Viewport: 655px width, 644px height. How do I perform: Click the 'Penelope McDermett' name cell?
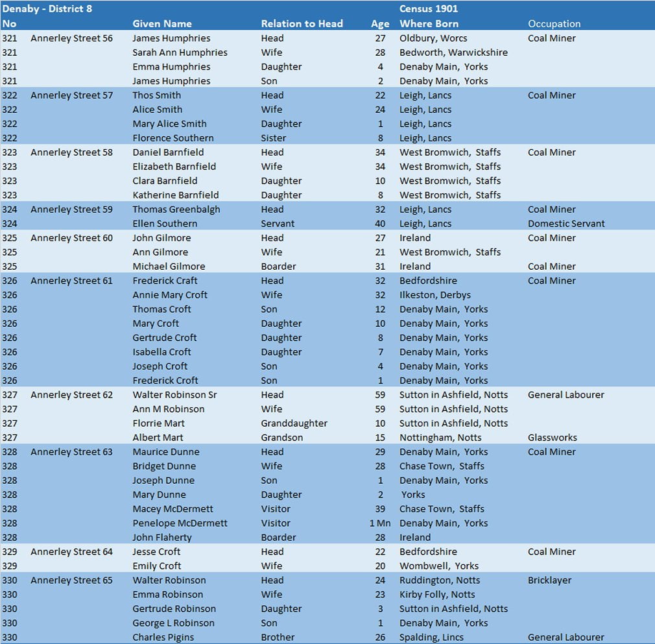tap(180, 523)
